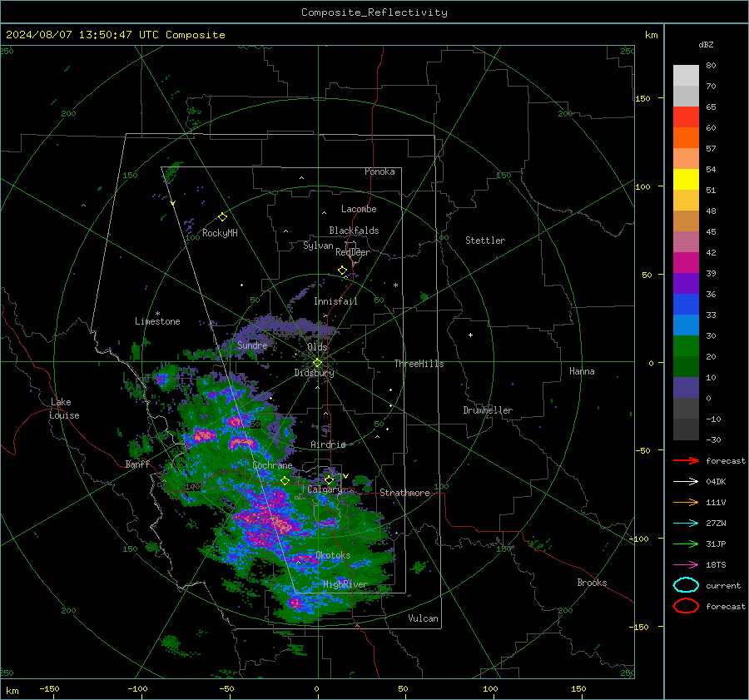Screen dimensions: 749x700
Task: Click the -100 y-axis tick label
Action: tap(640, 539)
